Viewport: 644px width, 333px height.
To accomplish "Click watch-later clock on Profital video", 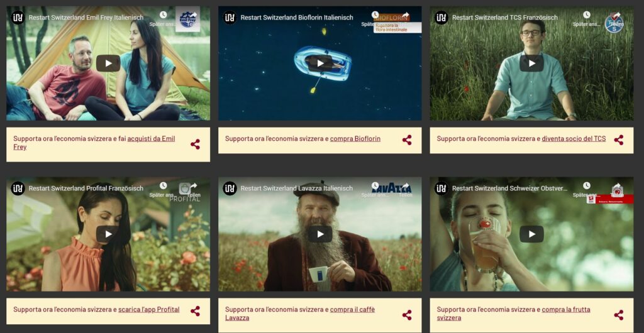I will point(163,186).
